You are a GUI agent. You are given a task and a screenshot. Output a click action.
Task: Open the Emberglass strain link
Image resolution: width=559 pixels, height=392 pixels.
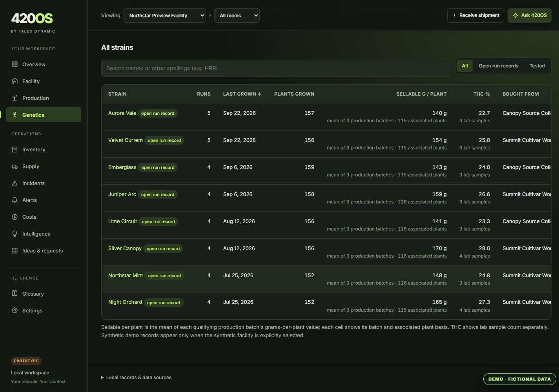(x=122, y=167)
